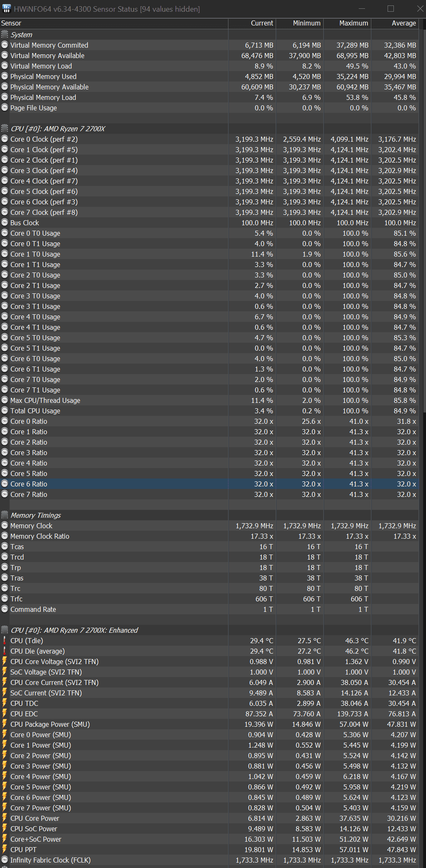Click the Maximum column header
The image size is (426, 868).
(x=347, y=23)
